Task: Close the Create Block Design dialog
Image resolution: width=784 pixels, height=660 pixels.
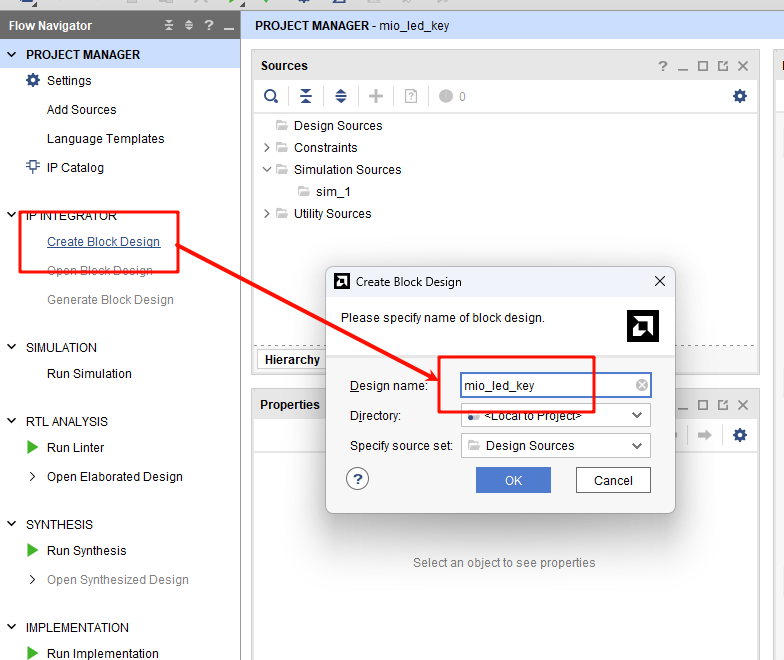Action: point(660,282)
